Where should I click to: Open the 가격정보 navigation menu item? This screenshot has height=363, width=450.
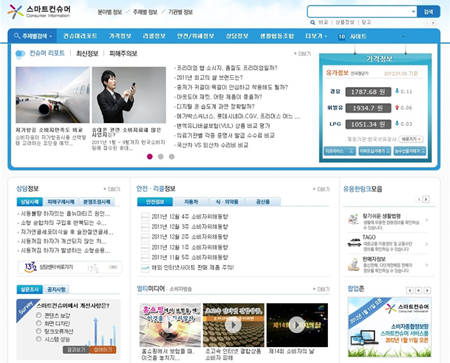(x=120, y=36)
